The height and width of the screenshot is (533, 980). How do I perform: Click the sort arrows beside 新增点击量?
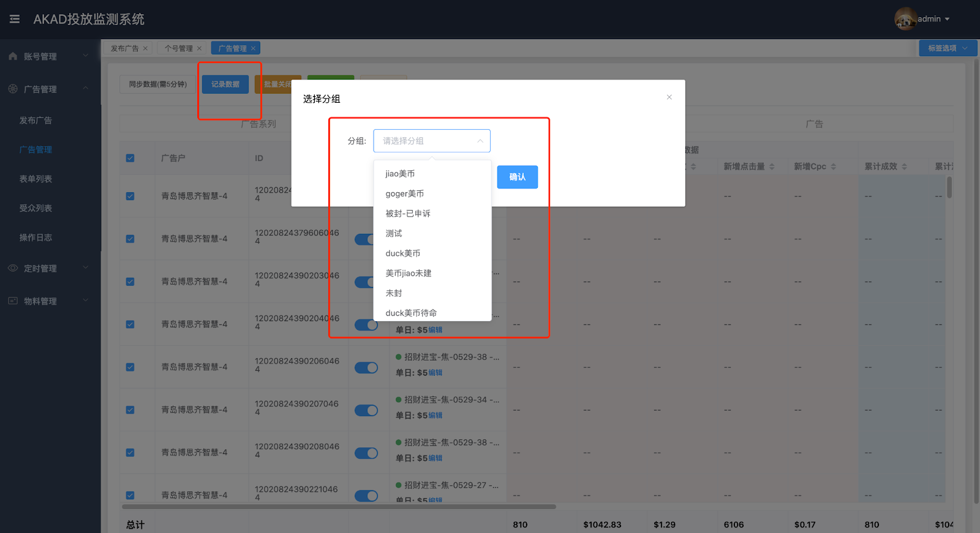tap(772, 166)
